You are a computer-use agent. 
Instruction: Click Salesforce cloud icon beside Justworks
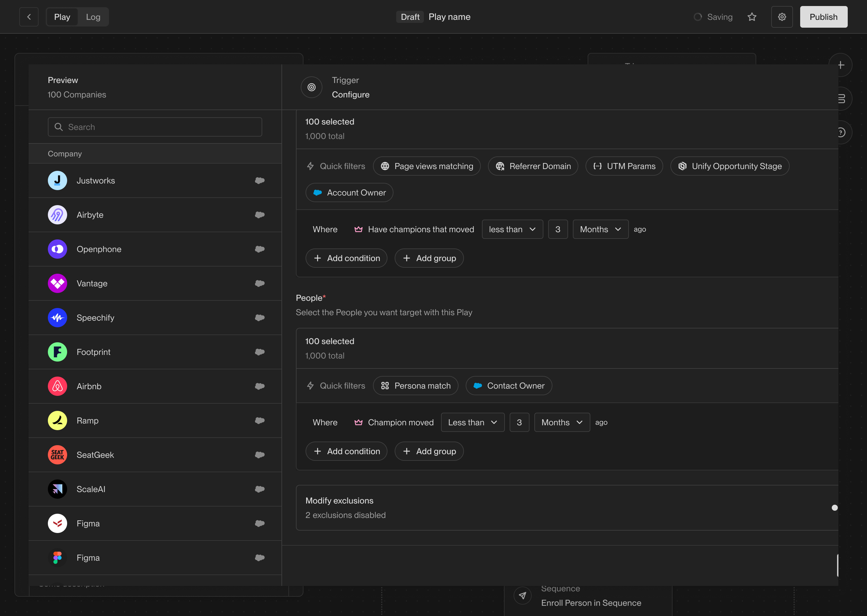(259, 180)
